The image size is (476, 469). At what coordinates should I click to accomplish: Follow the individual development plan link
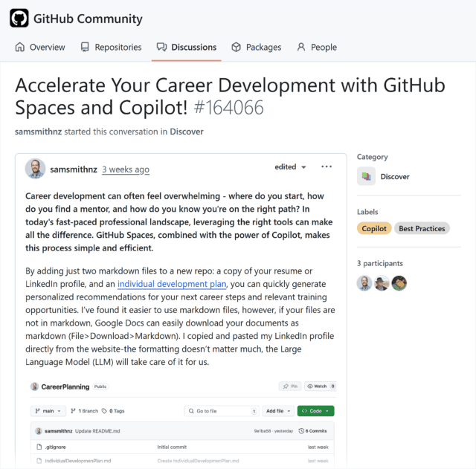coord(172,284)
